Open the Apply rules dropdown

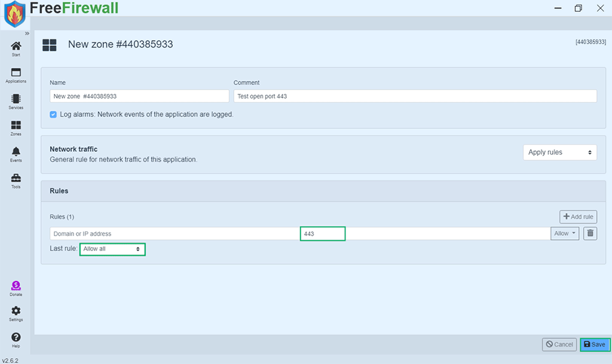tap(559, 152)
